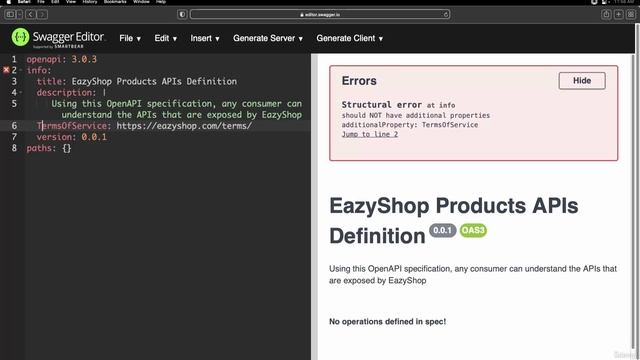Open the Safari menu in the macOS menu bar
Screen dimensions: 640x360
point(24,2)
